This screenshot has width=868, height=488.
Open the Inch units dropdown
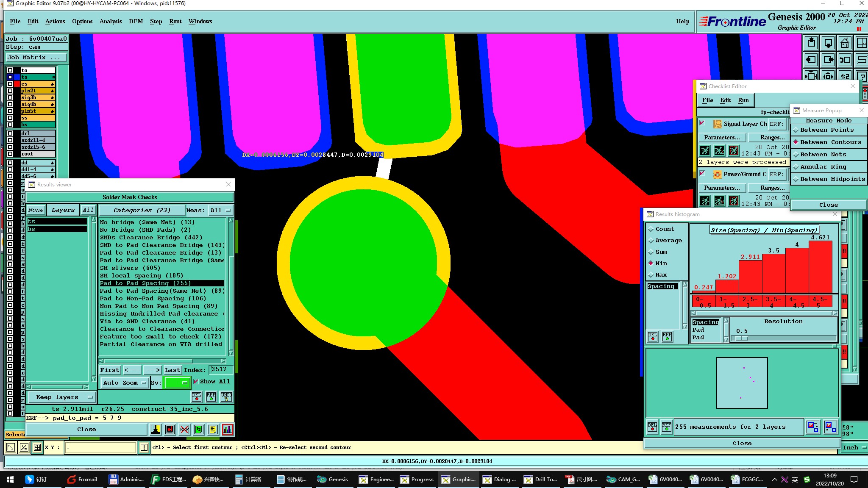(x=854, y=448)
